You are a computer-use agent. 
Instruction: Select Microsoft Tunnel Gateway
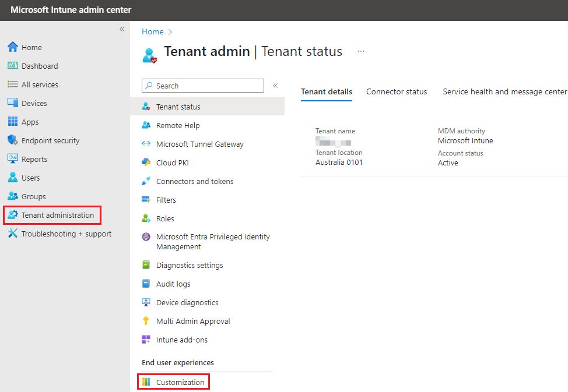point(200,144)
